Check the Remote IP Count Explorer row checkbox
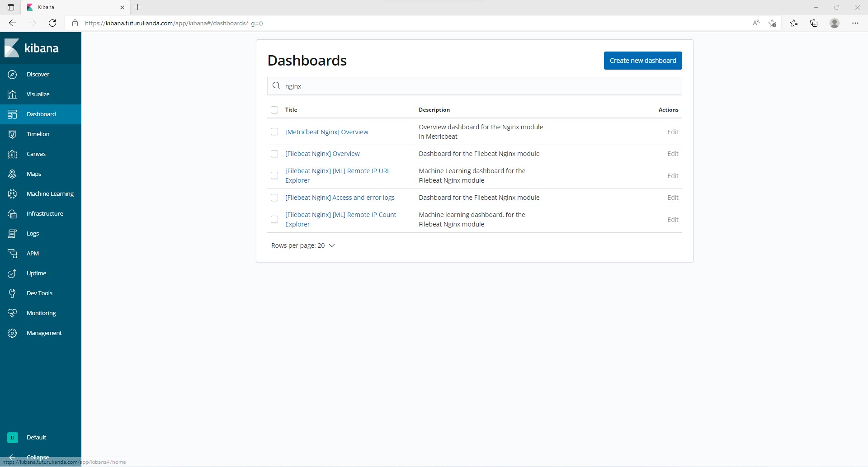 click(x=274, y=219)
